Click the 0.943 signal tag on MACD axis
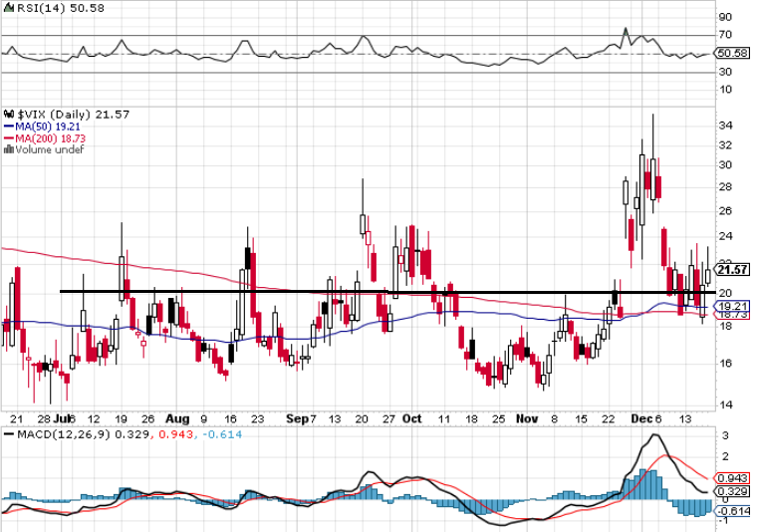 coord(733,478)
